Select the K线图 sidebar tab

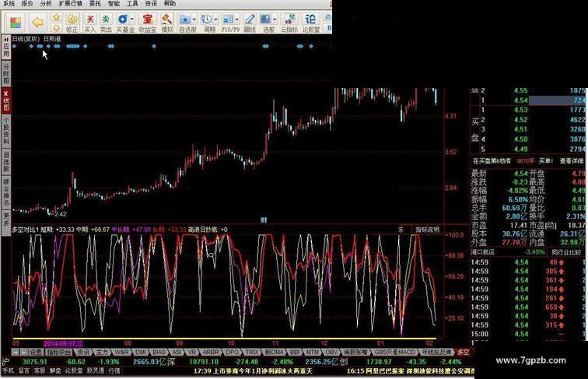(x=6, y=100)
